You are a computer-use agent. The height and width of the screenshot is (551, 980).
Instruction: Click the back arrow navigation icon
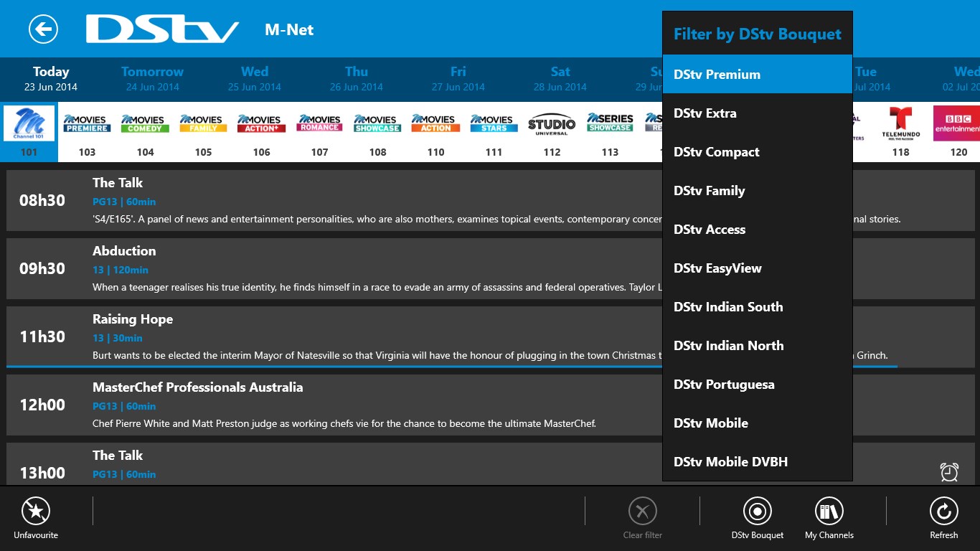click(x=43, y=29)
